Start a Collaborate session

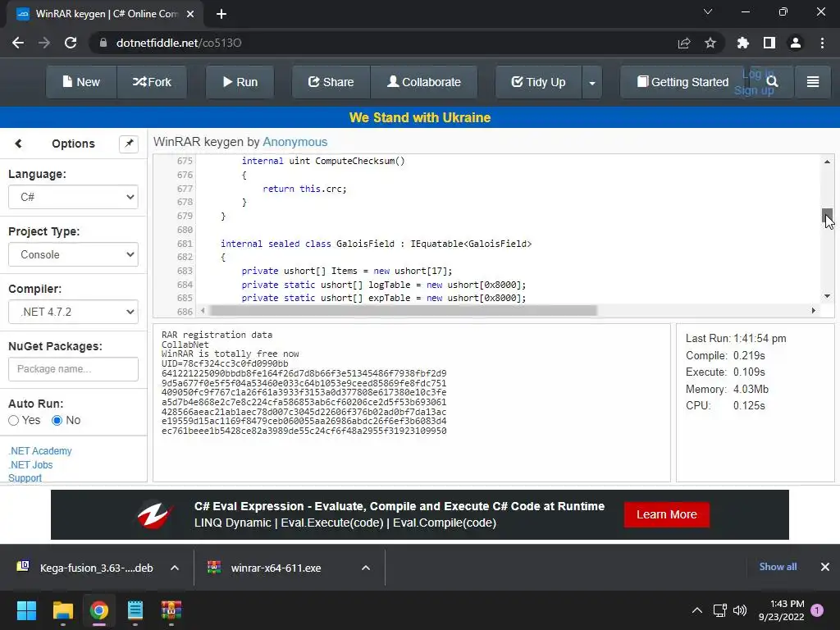click(424, 82)
